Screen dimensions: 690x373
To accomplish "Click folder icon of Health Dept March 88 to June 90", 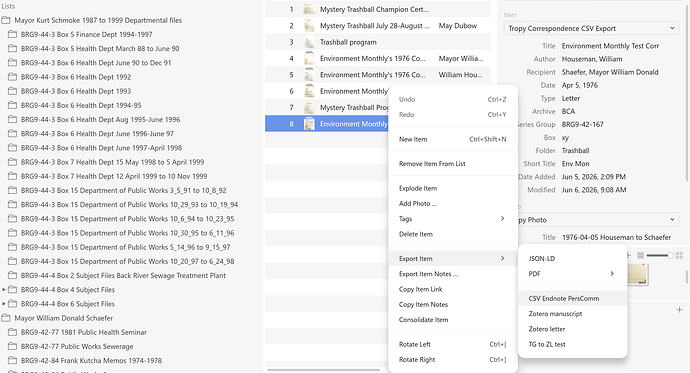I will tap(13, 48).
